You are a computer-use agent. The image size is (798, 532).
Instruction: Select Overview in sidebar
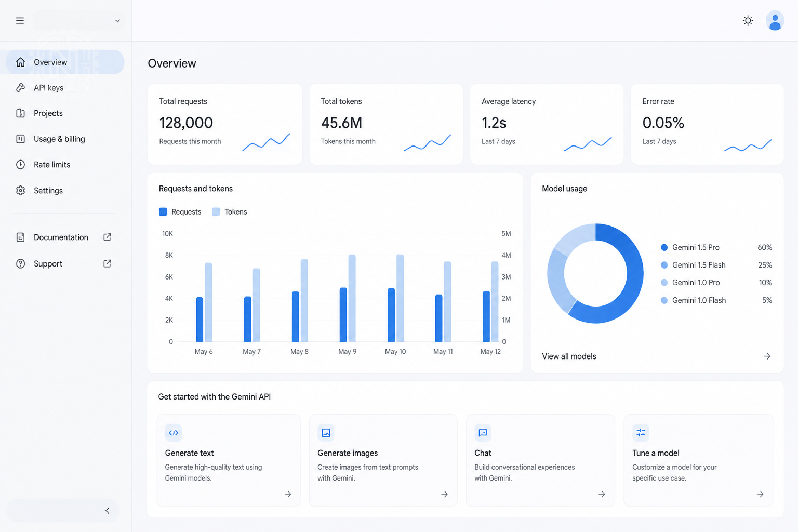point(65,62)
